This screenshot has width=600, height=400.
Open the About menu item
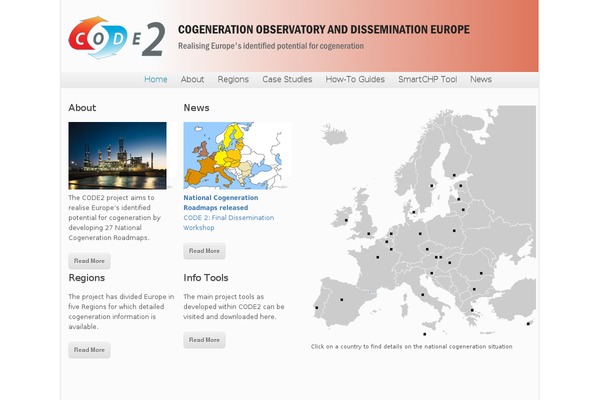[192, 79]
